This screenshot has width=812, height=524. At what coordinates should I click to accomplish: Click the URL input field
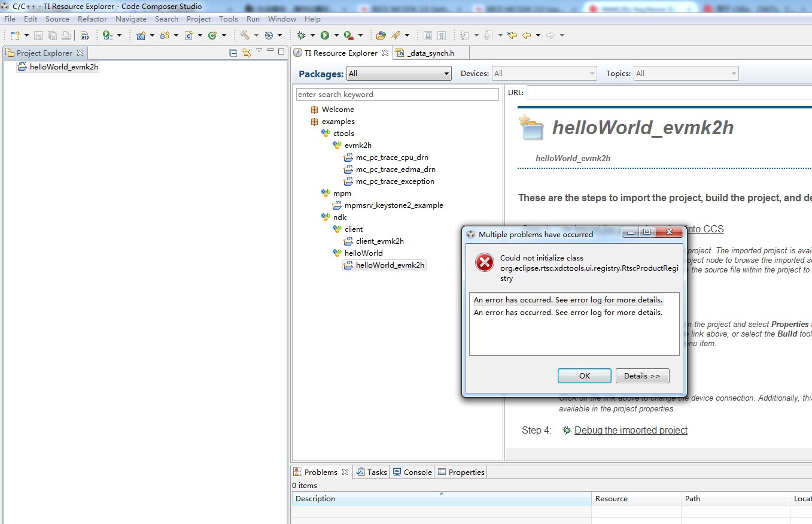[x=669, y=93]
